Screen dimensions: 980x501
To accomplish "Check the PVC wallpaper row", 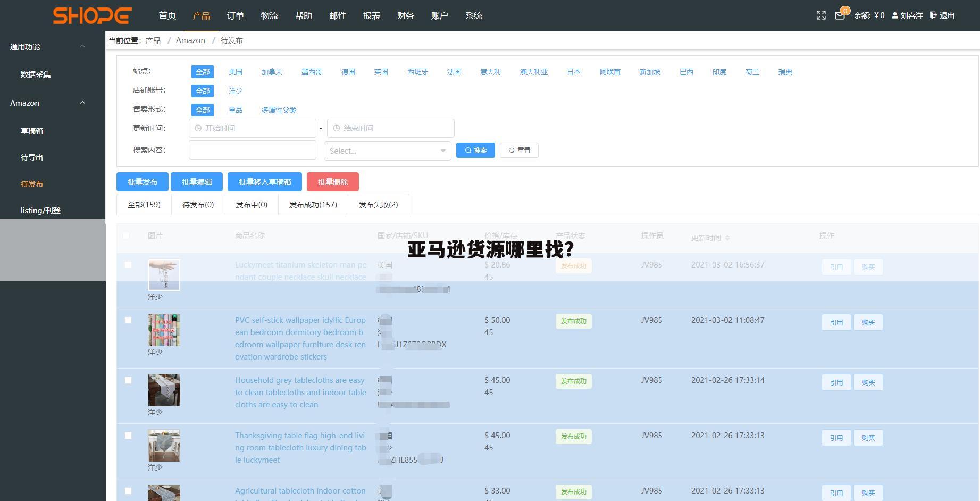I will [x=128, y=320].
